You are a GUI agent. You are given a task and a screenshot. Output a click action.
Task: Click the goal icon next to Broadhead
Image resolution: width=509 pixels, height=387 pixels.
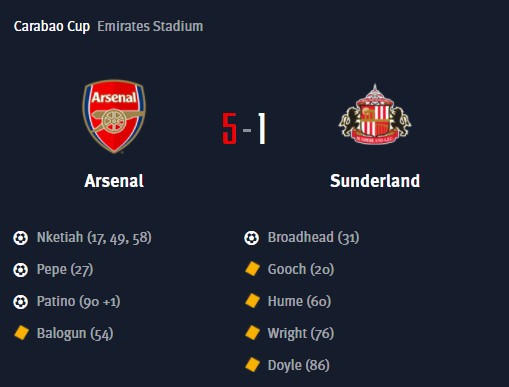click(251, 238)
